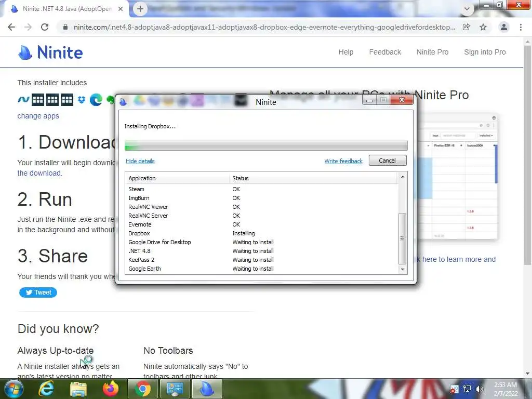
Task: Select the .NET 4.8 row
Action: (x=262, y=251)
